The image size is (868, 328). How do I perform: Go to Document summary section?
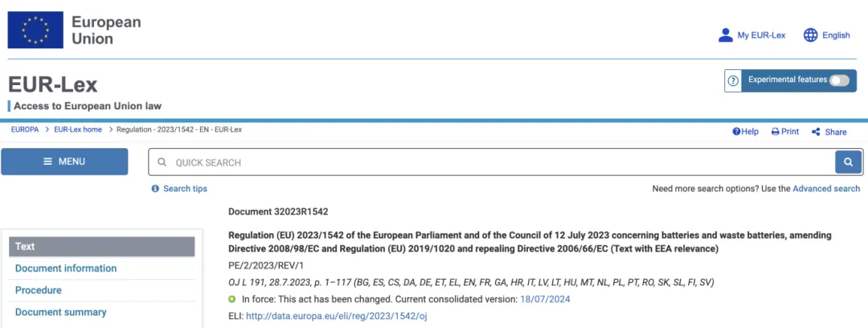pos(61,313)
